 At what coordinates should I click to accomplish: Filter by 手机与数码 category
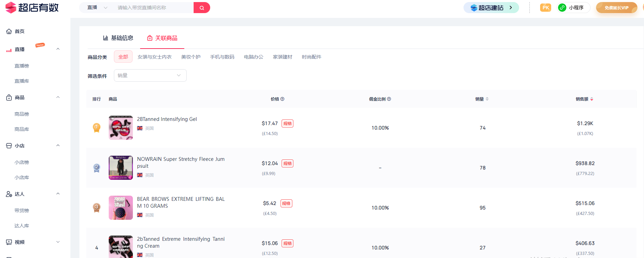coord(222,57)
